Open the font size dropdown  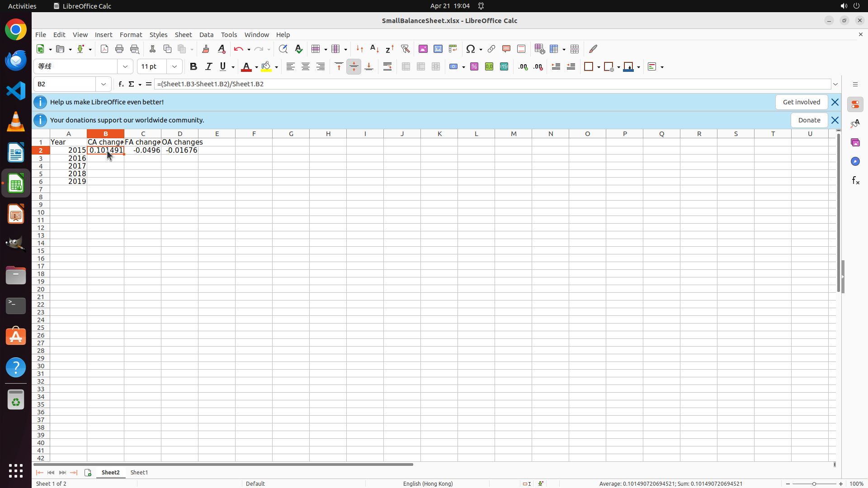click(175, 67)
